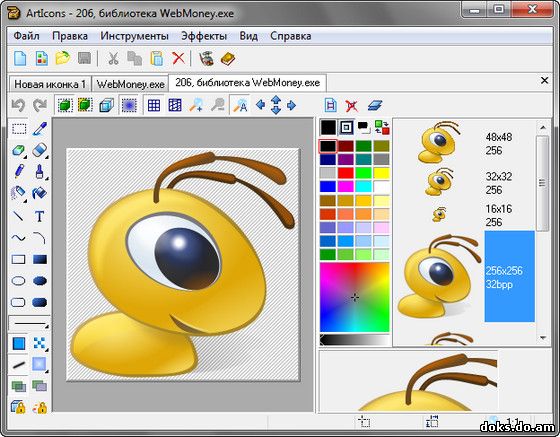This screenshot has width=560, height=437.
Task: Open the Справка menu
Action: pyautogui.click(x=291, y=36)
